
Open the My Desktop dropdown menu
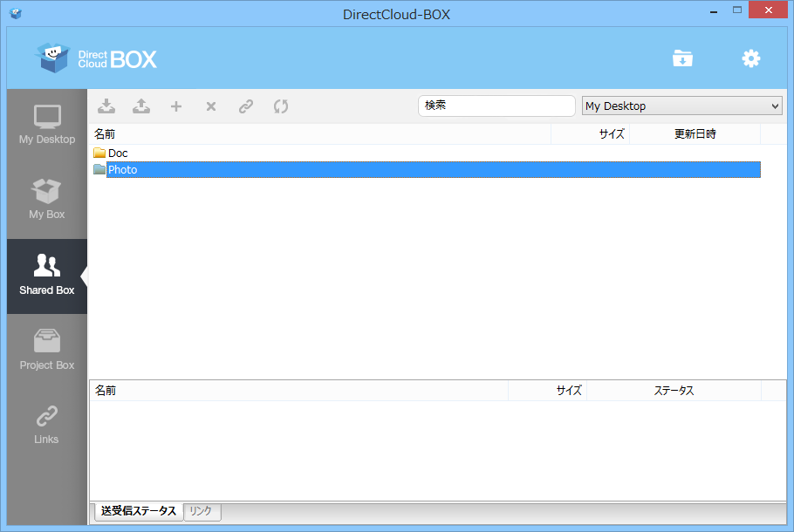(681, 106)
